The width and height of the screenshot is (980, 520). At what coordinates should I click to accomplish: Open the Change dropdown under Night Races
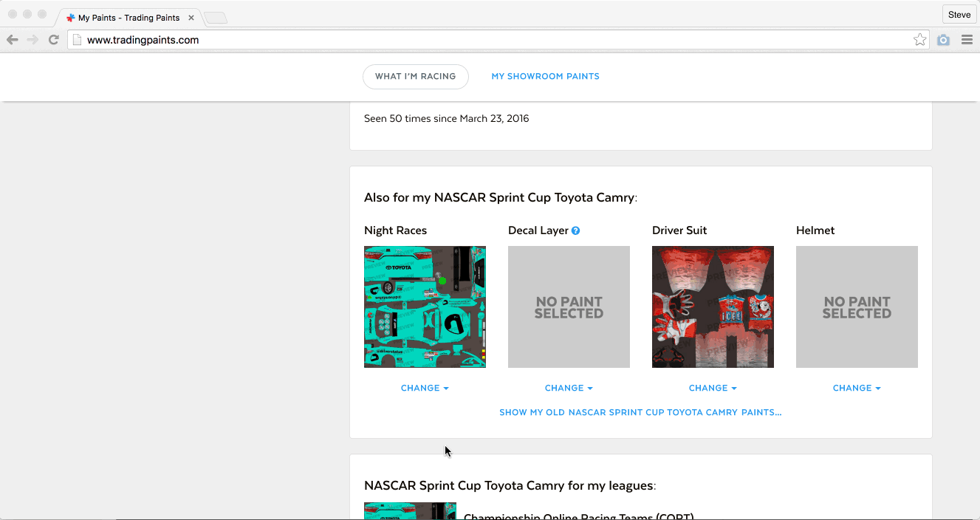click(x=425, y=388)
